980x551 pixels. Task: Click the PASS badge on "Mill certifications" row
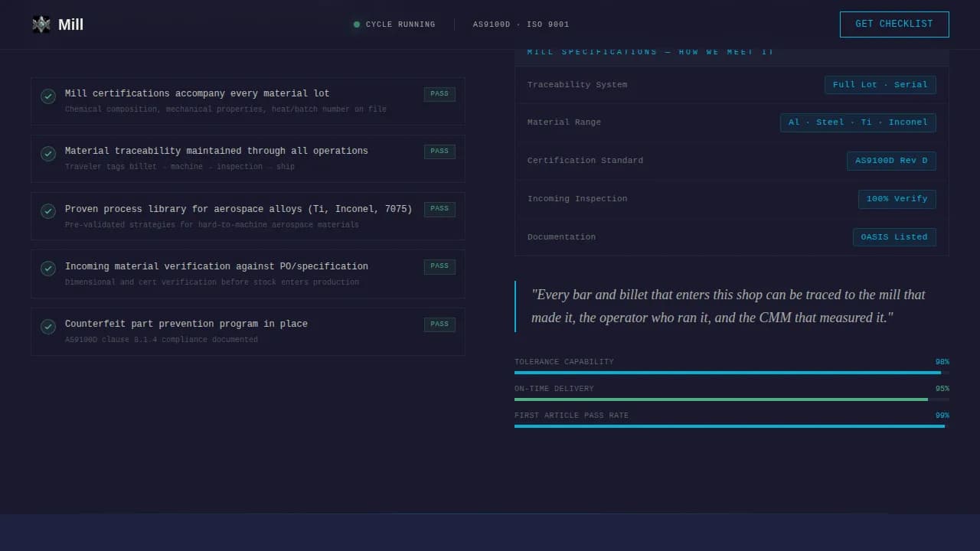pyautogui.click(x=439, y=93)
